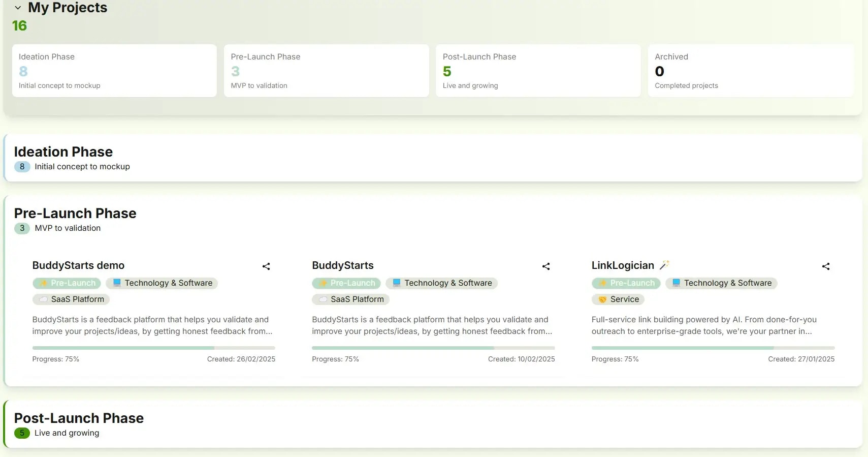Click the LinkLogician description text
This screenshot has height=457, width=868.
tap(704, 325)
